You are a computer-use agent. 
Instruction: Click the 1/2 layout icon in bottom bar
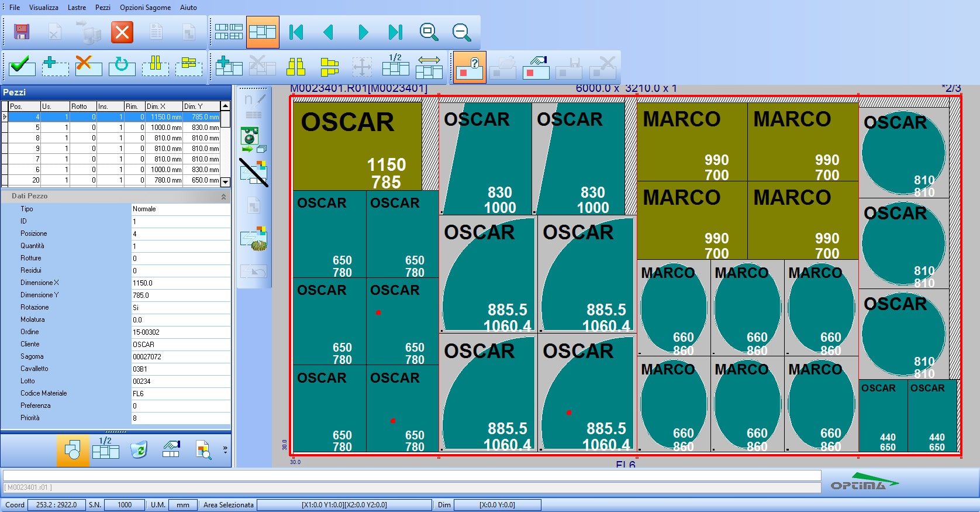coord(105,449)
